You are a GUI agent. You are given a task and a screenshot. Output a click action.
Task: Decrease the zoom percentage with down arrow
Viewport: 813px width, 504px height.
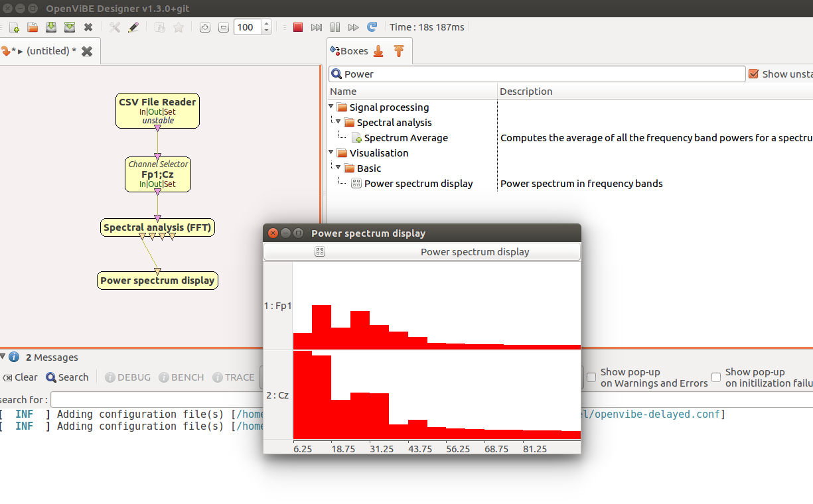pyautogui.click(x=267, y=31)
